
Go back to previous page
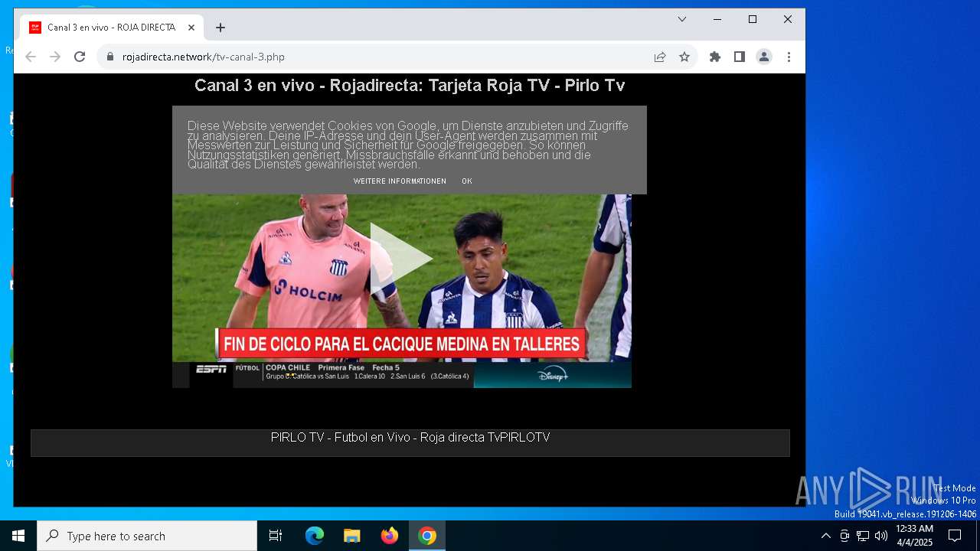tap(31, 57)
